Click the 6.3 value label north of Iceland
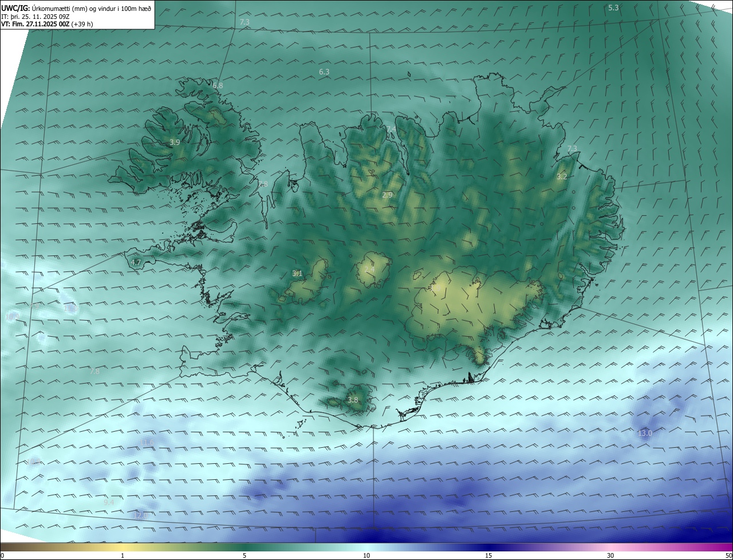 324,72
